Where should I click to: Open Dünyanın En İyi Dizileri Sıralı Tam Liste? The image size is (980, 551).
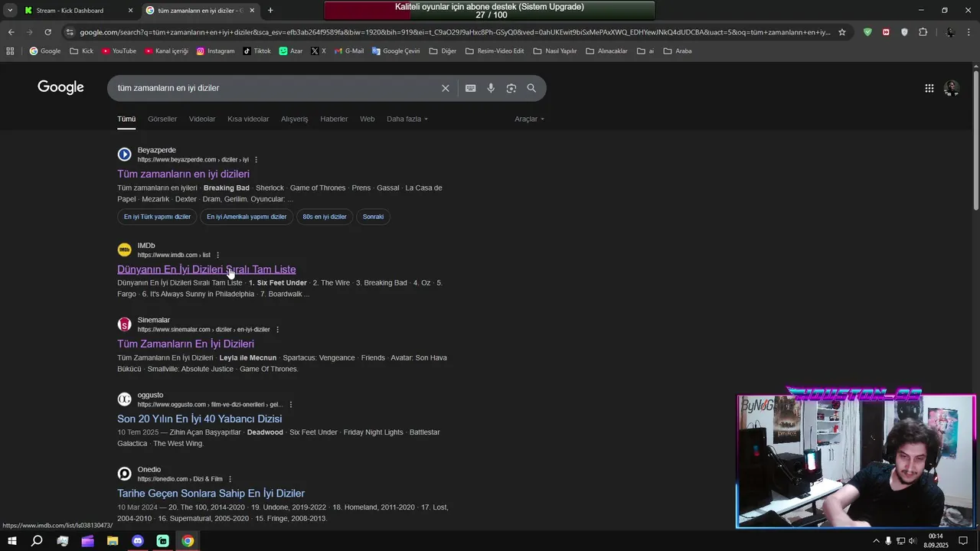207,269
